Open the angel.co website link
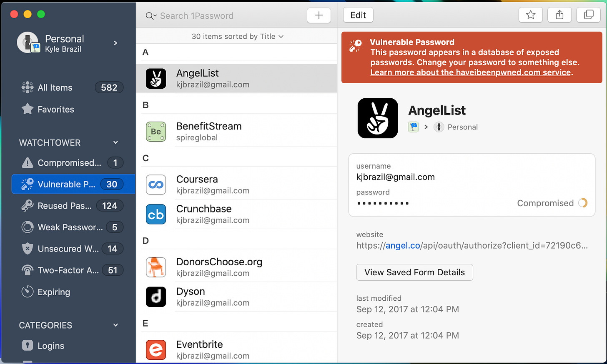Image resolution: width=607 pixels, height=364 pixels. click(403, 246)
